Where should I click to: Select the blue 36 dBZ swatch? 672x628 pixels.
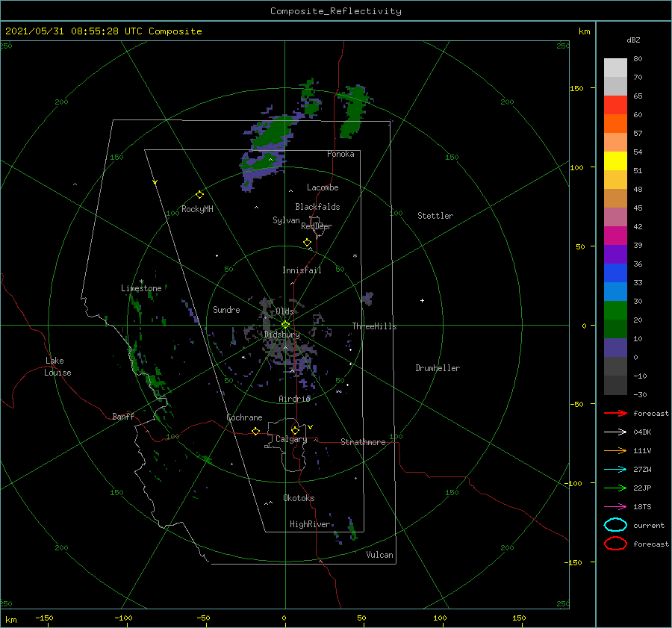(x=615, y=273)
